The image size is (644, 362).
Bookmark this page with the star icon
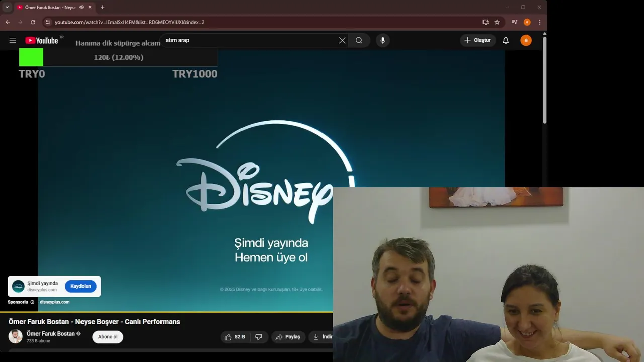click(x=497, y=22)
